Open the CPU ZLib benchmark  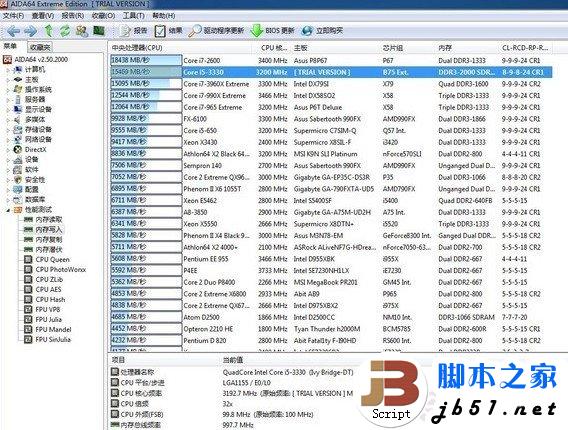click(x=49, y=279)
